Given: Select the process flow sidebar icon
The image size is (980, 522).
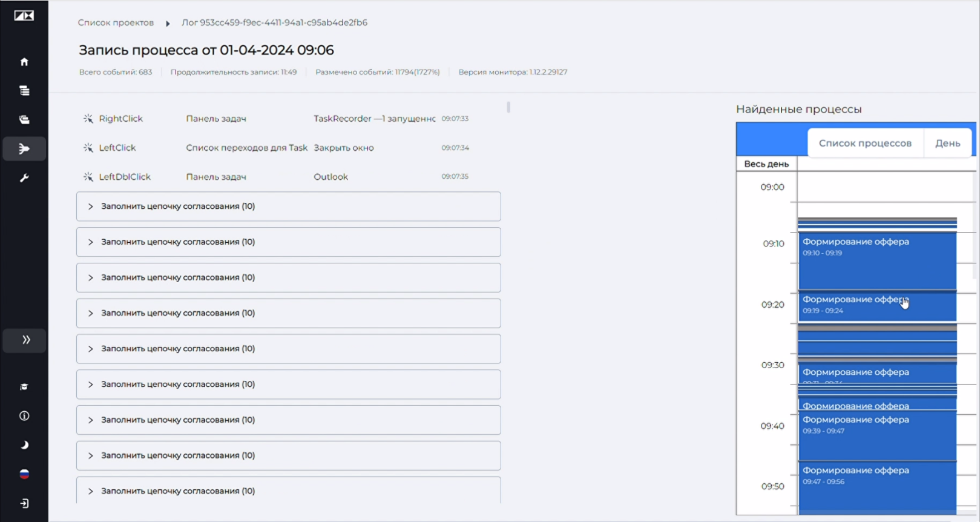Looking at the screenshot, I should pyautogui.click(x=24, y=149).
